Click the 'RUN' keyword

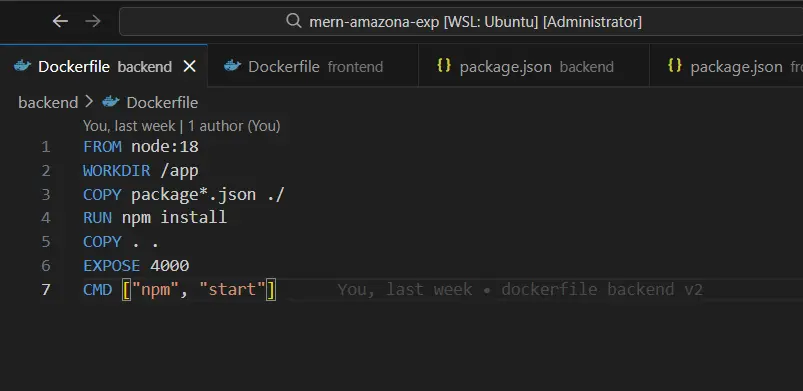pyautogui.click(x=97, y=218)
